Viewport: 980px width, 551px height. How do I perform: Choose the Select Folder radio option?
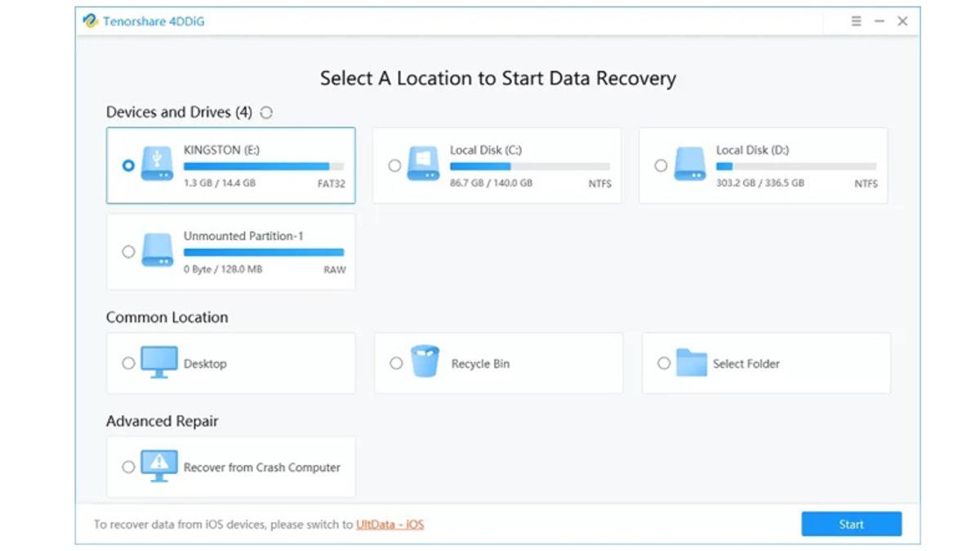pos(664,363)
